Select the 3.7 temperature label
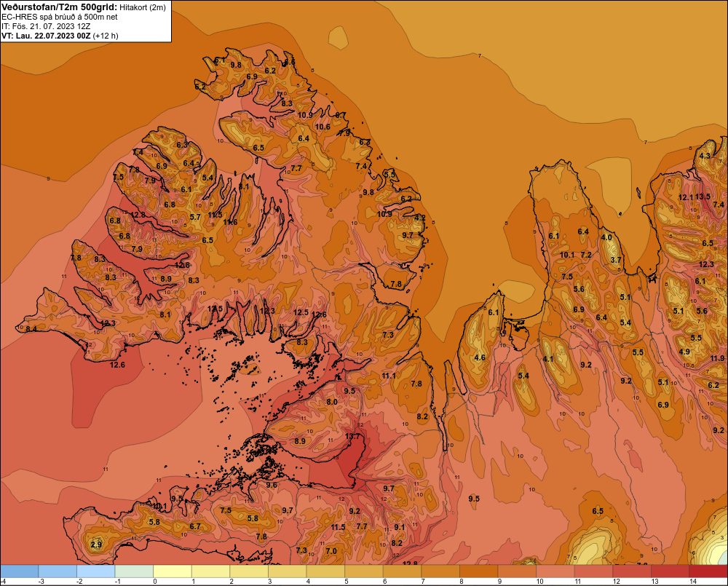The image size is (728, 586). [x=616, y=260]
